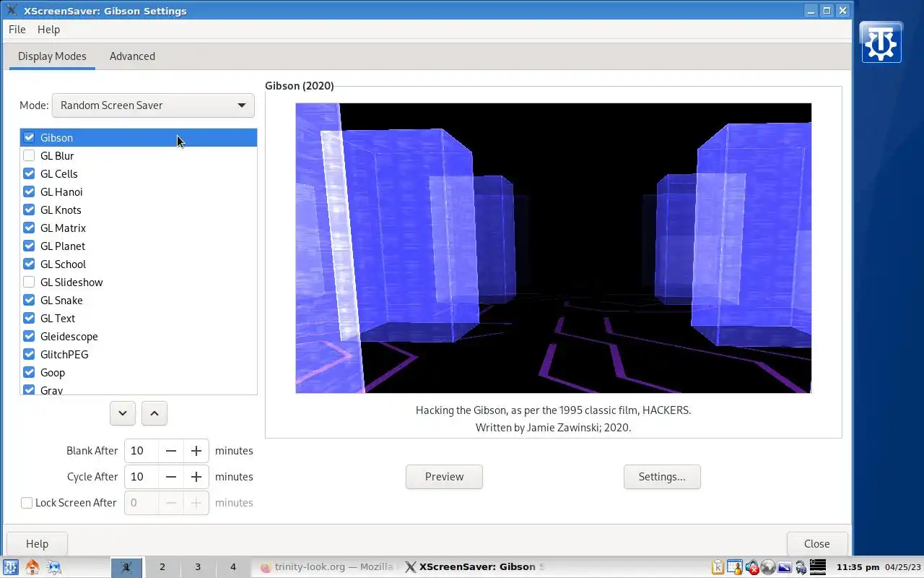Toggle the GL Knots checkbox
Viewport: 924px width, 578px height.
click(x=29, y=210)
